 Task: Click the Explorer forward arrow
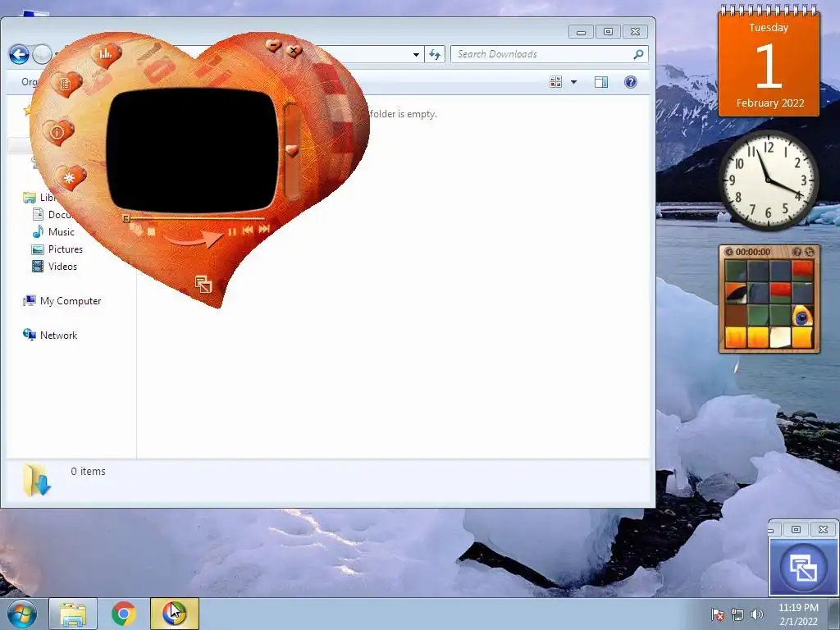pos(42,54)
